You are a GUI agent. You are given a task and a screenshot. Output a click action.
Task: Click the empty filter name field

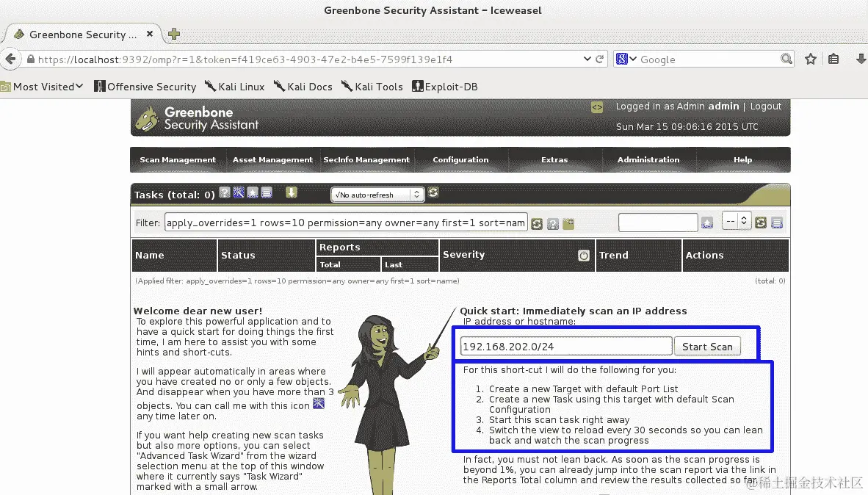coord(658,223)
